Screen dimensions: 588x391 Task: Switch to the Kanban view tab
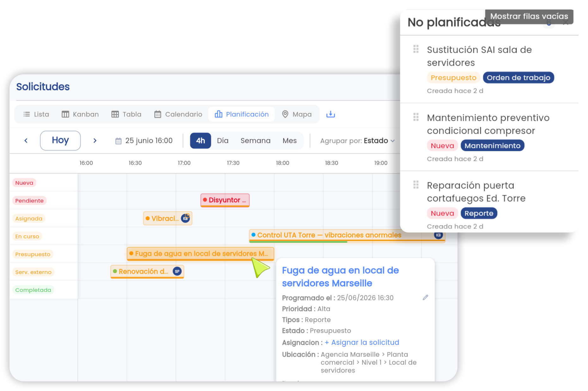click(80, 114)
